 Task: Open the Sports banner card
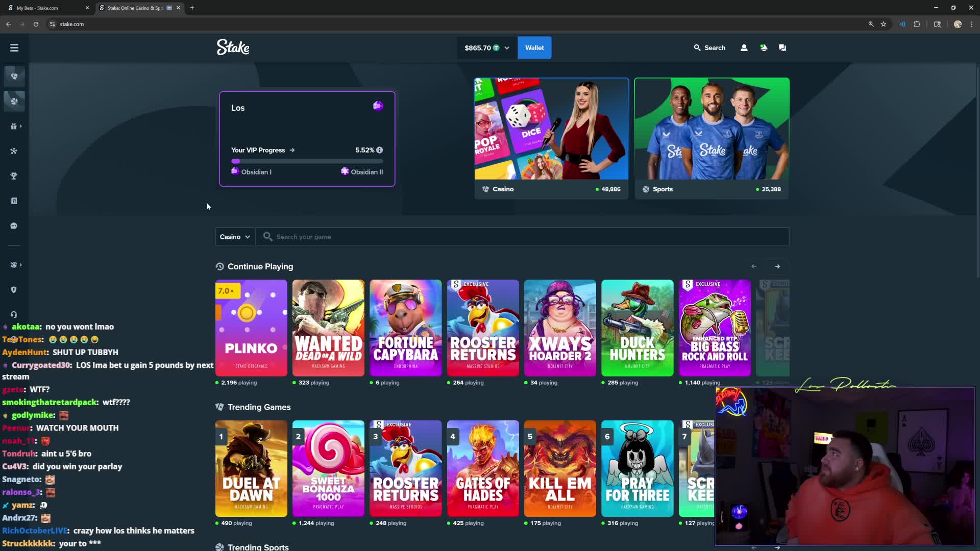click(712, 138)
